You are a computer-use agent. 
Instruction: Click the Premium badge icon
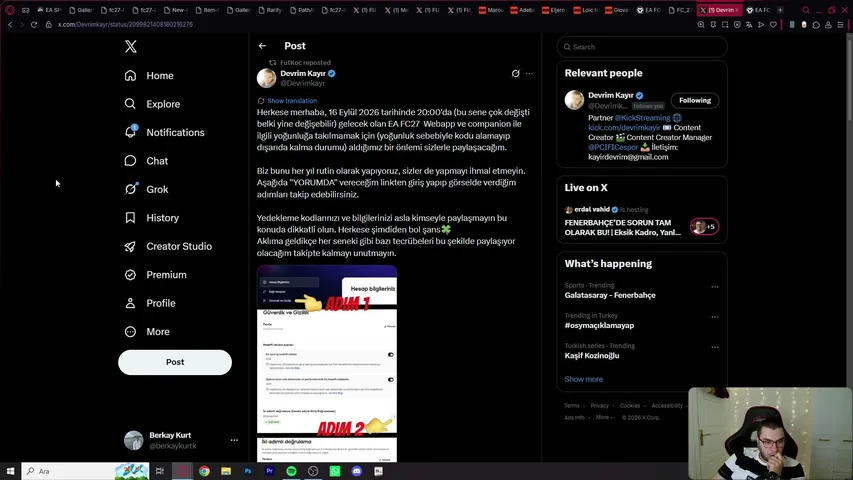(x=130, y=275)
